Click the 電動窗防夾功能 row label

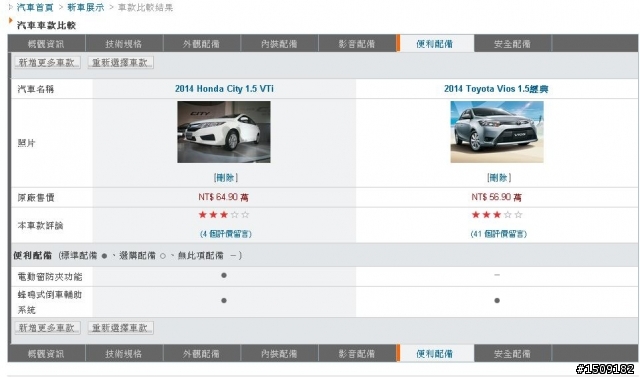pos(50,277)
